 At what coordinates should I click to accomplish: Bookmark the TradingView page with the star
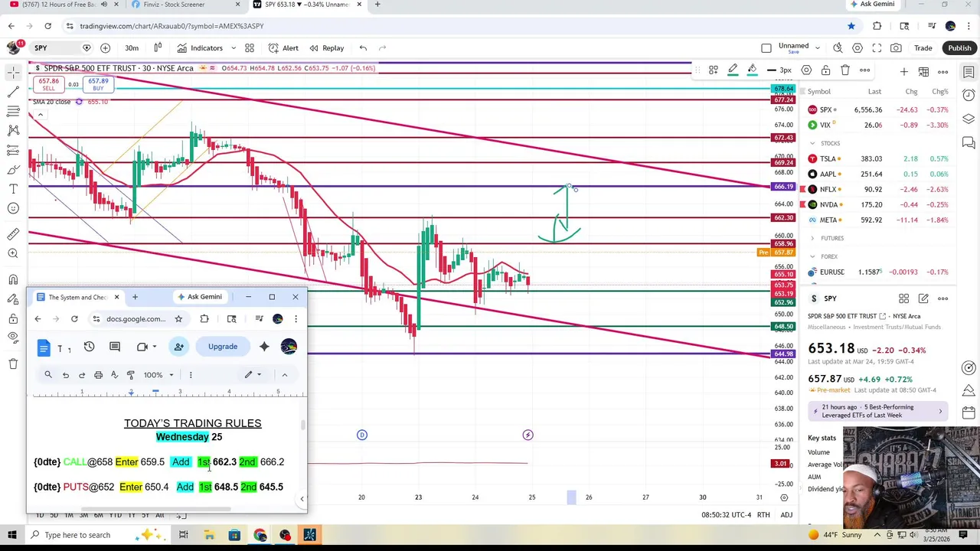click(851, 26)
